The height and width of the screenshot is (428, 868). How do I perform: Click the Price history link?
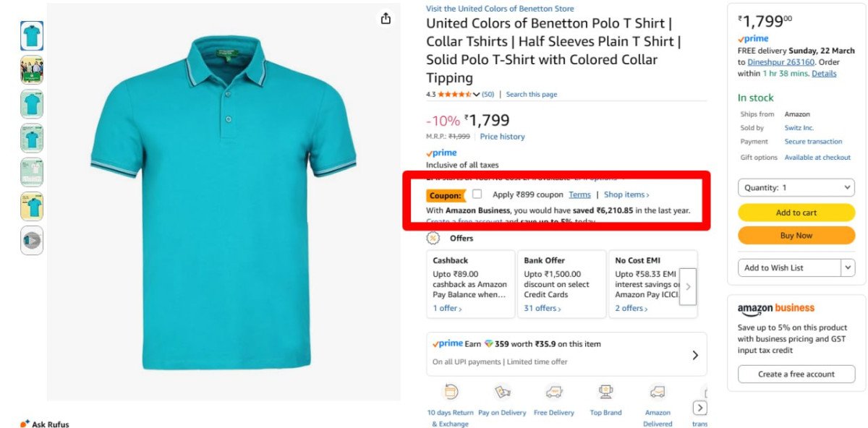(x=502, y=137)
